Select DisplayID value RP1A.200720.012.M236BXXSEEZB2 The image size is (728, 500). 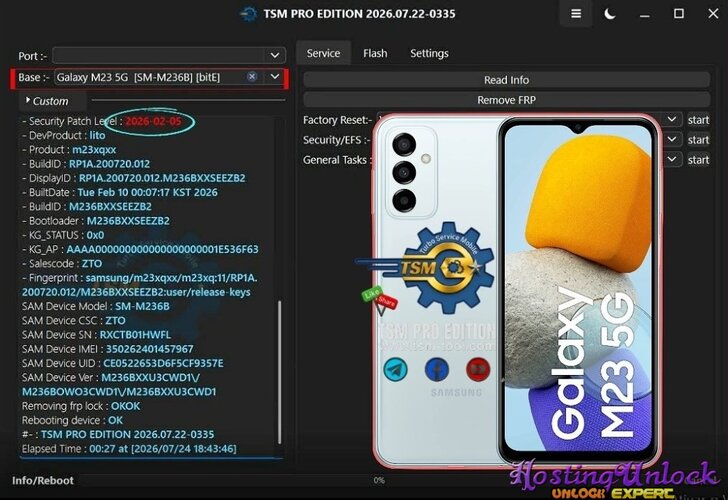tap(162, 178)
